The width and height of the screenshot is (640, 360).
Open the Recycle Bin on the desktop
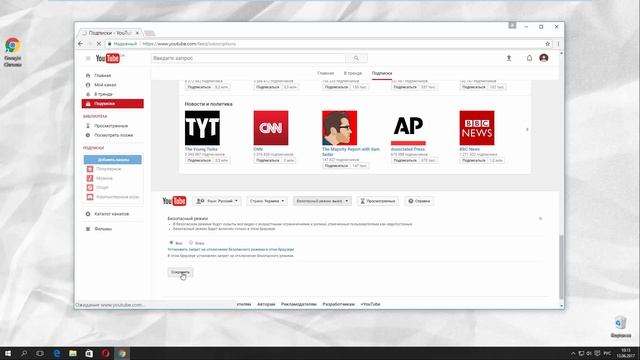[x=620, y=327]
